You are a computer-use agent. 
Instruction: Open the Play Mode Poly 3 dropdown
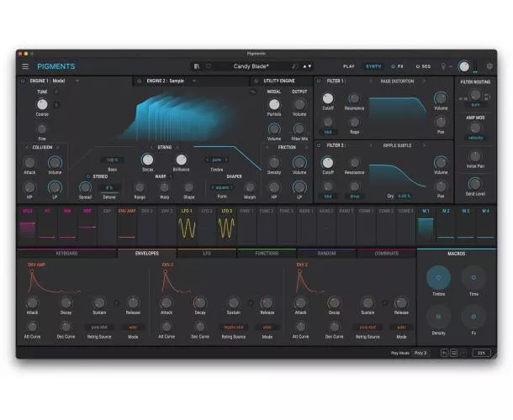pos(422,353)
